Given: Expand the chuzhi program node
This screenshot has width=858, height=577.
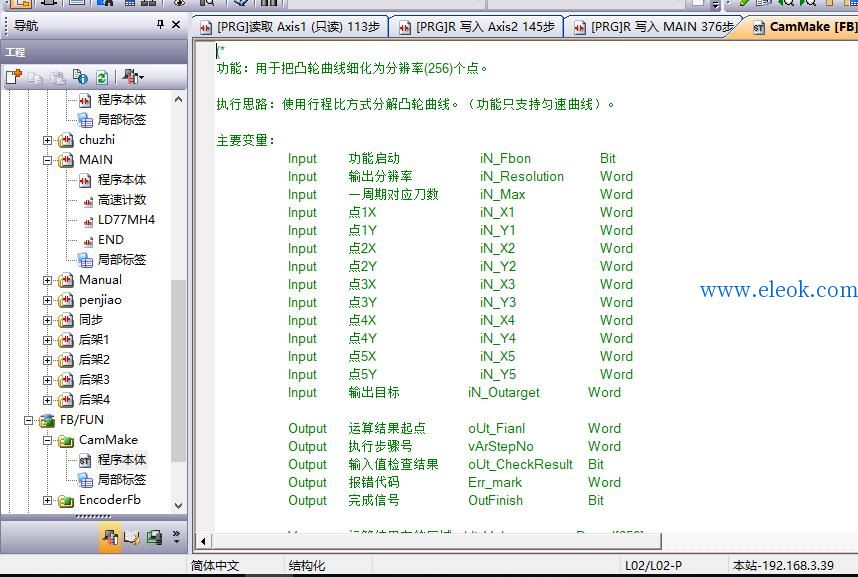Looking at the screenshot, I should (x=48, y=140).
